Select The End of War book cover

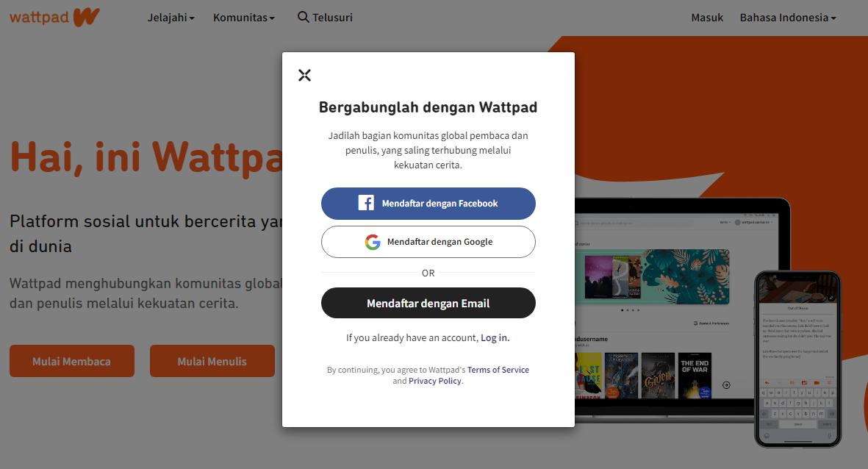pos(695,376)
